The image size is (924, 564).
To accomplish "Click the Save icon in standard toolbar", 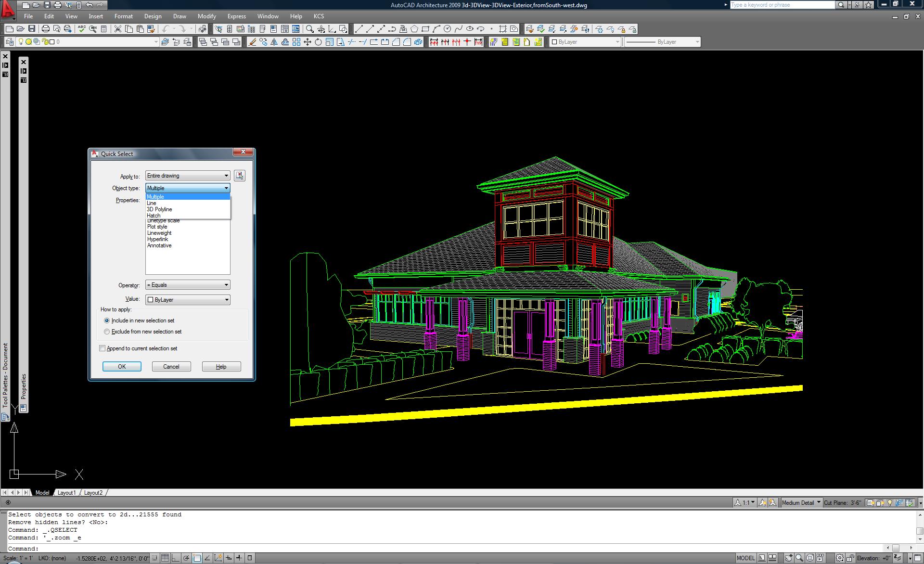I will point(32,29).
